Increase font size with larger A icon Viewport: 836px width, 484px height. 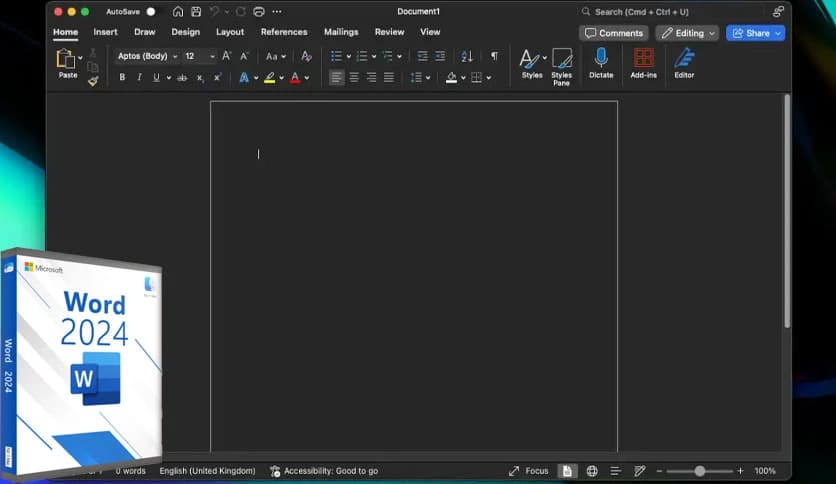227,56
